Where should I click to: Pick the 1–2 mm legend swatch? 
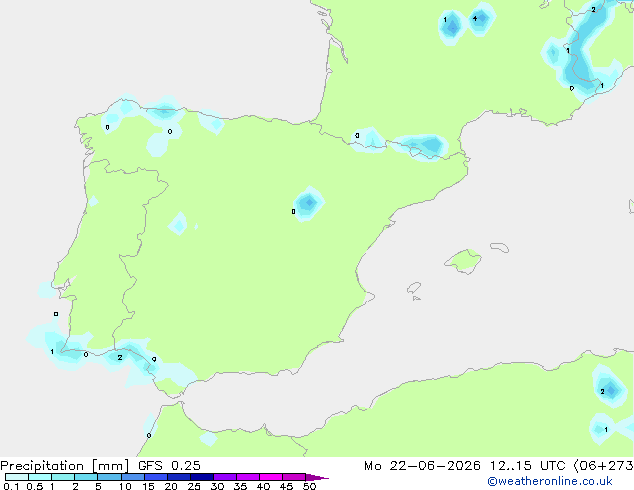pos(63,477)
